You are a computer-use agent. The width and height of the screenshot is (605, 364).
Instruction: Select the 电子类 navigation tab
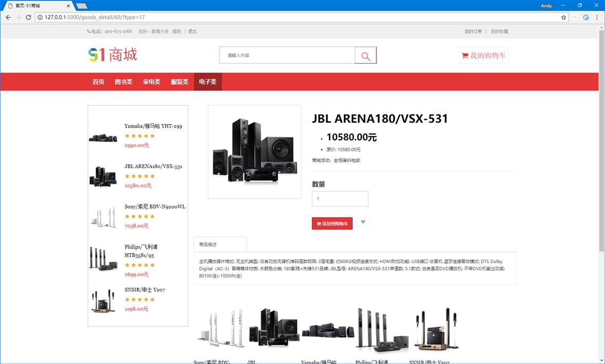(x=208, y=82)
